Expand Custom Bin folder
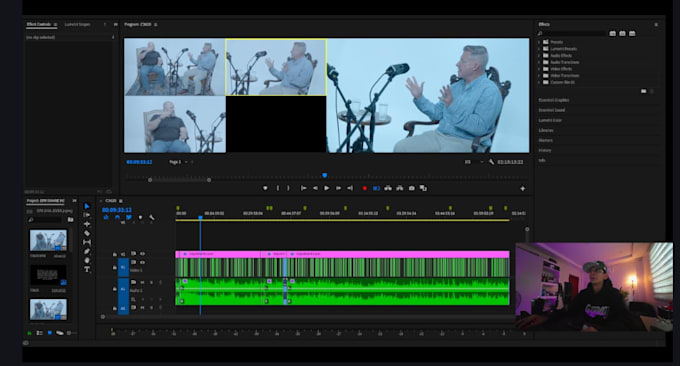The width and height of the screenshot is (680, 366). [x=540, y=82]
